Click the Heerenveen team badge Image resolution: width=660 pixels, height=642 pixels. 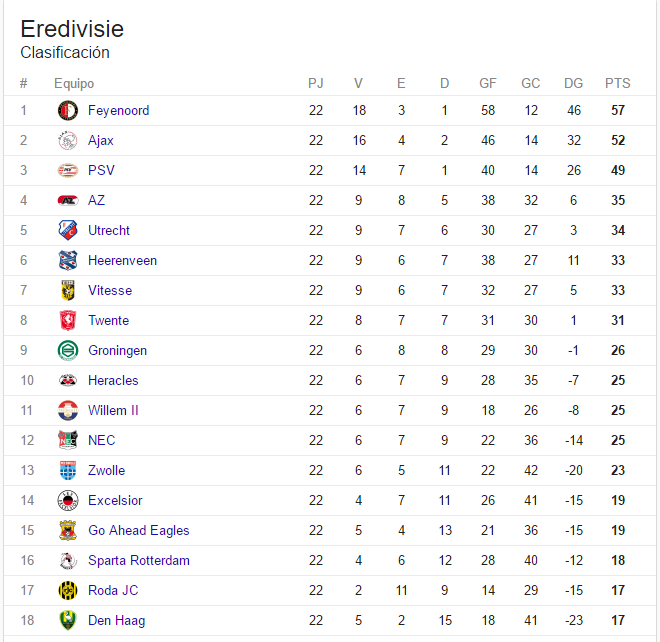pos(68,261)
